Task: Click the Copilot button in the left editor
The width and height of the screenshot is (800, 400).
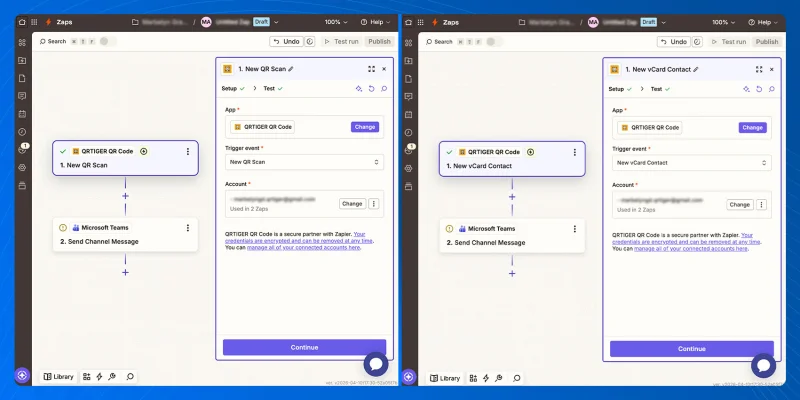Action: click(22, 376)
